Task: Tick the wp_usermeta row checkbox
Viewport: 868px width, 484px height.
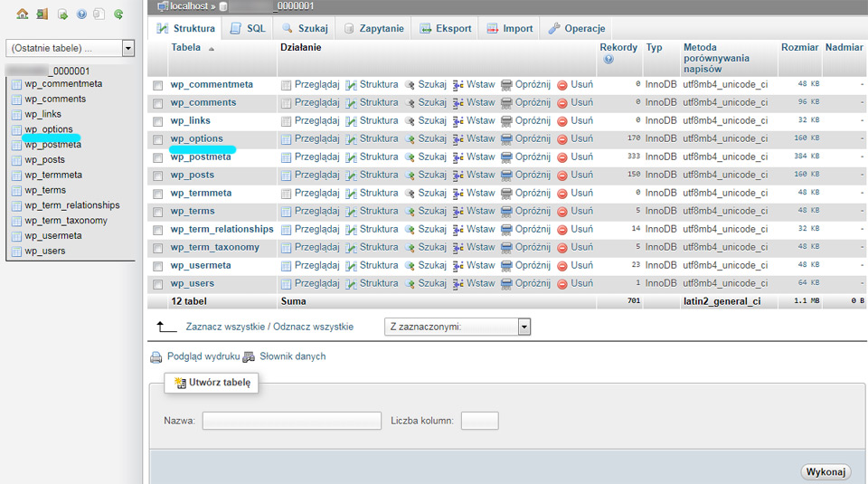Action: pyautogui.click(x=158, y=266)
